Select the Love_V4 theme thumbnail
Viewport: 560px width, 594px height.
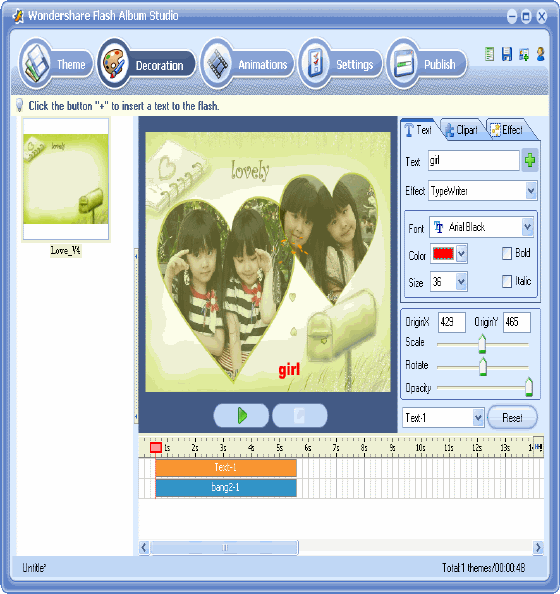pos(66,179)
